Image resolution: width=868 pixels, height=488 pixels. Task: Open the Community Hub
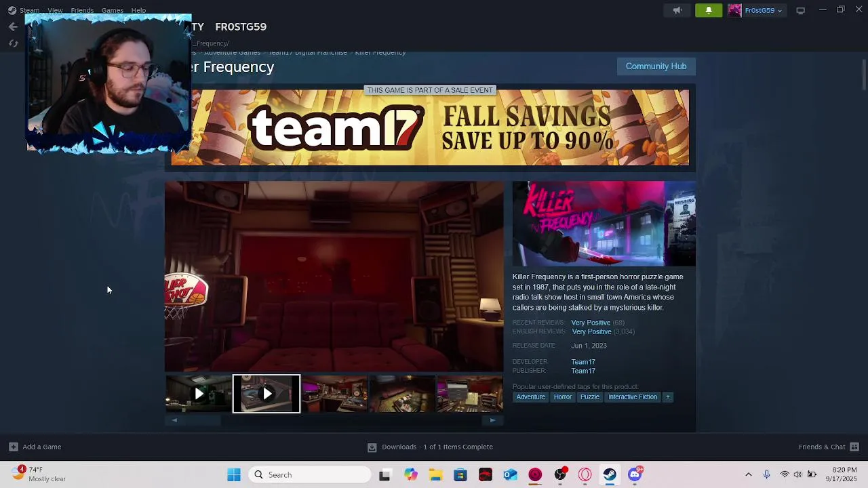(x=656, y=66)
